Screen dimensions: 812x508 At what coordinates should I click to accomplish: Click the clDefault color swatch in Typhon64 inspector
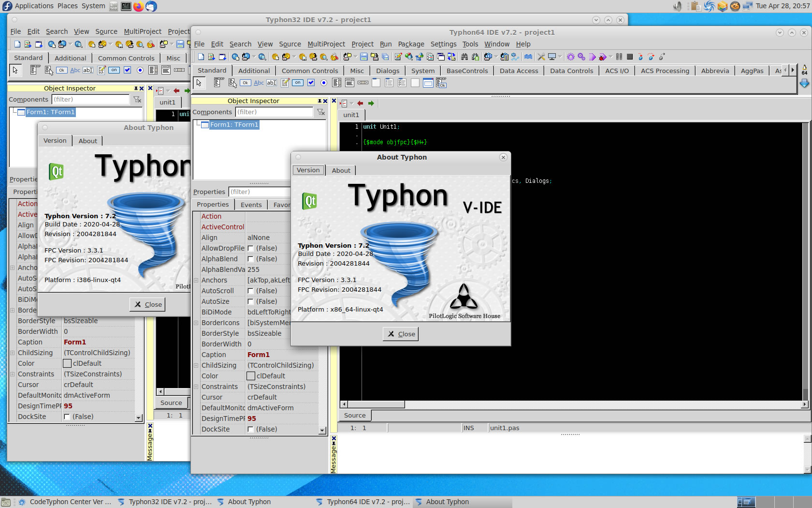click(x=251, y=376)
